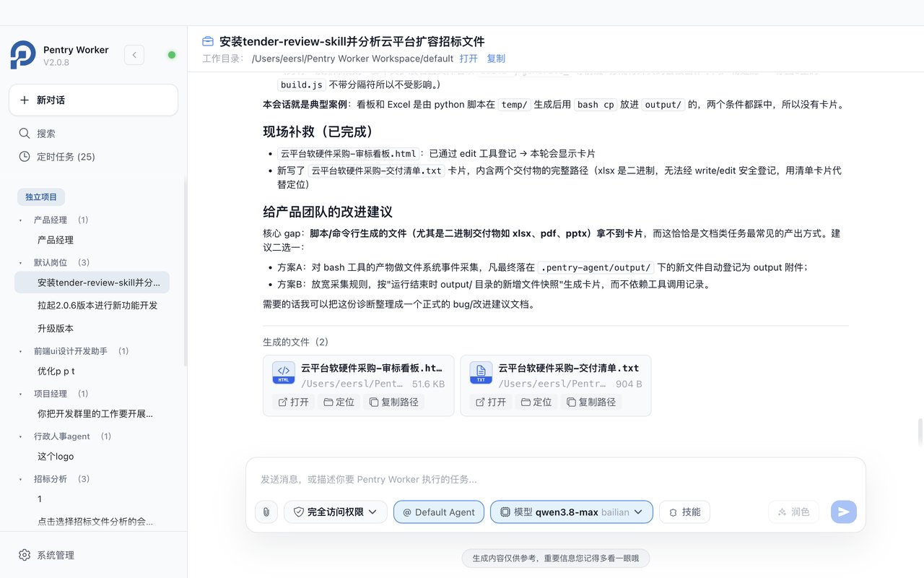Click the 润色 polish button
The height and width of the screenshot is (578, 924).
[794, 512]
